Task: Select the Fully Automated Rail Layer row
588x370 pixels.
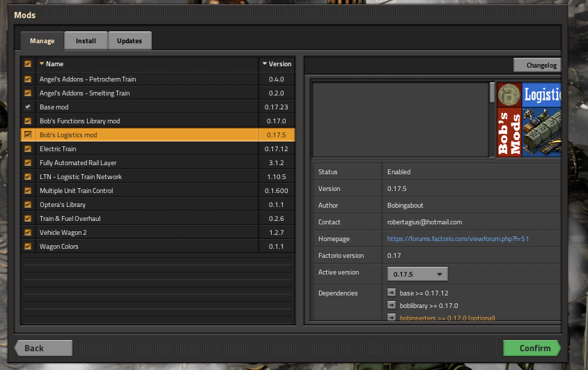Action: pyautogui.click(x=158, y=162)
